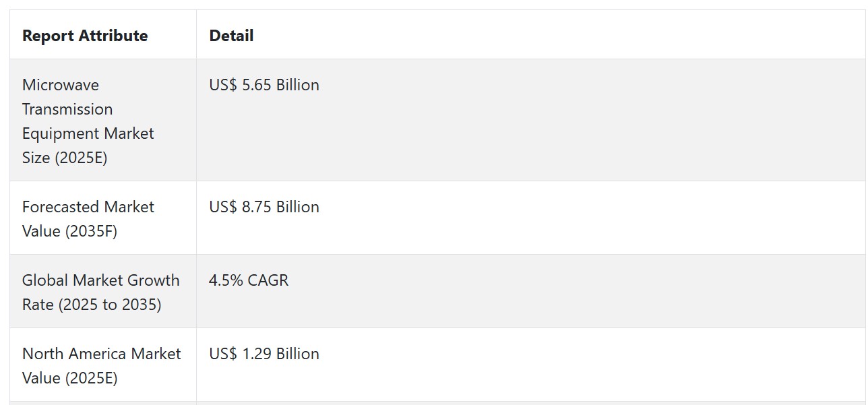This screenshot has height=405, width=868.
Task: Click the Report Attribute column header
Action: 85,36
